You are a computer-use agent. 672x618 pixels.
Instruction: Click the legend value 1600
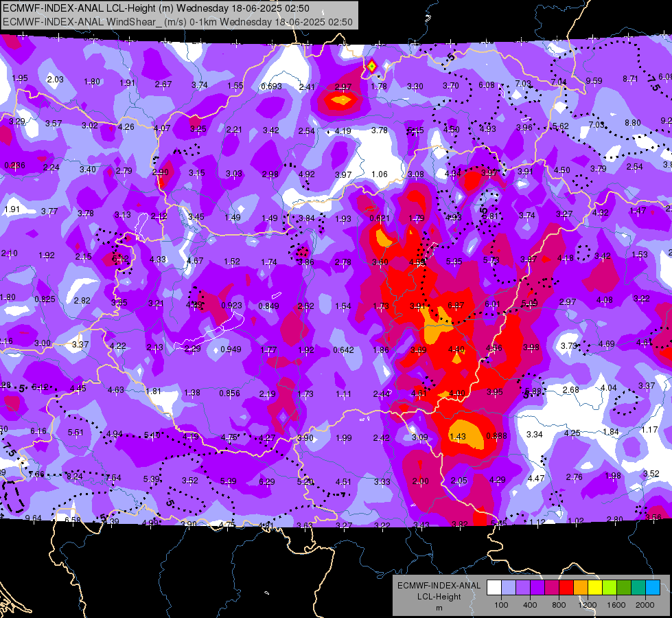click(616, 605)
